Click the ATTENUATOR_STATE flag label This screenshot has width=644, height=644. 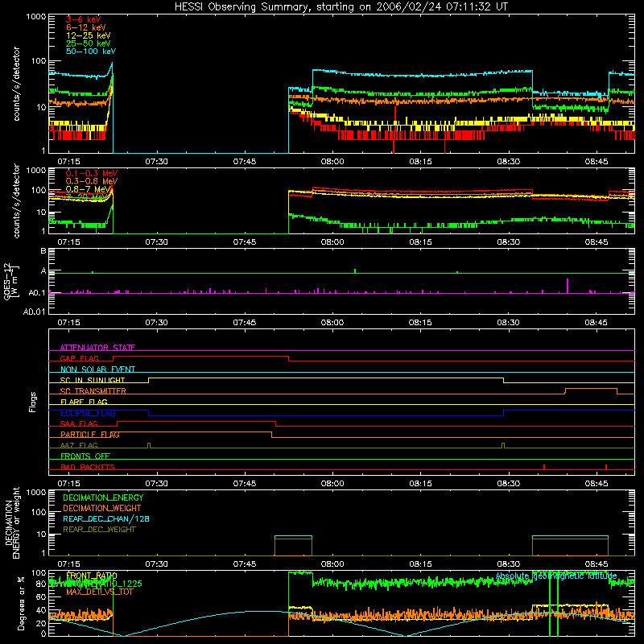[97, 348]
